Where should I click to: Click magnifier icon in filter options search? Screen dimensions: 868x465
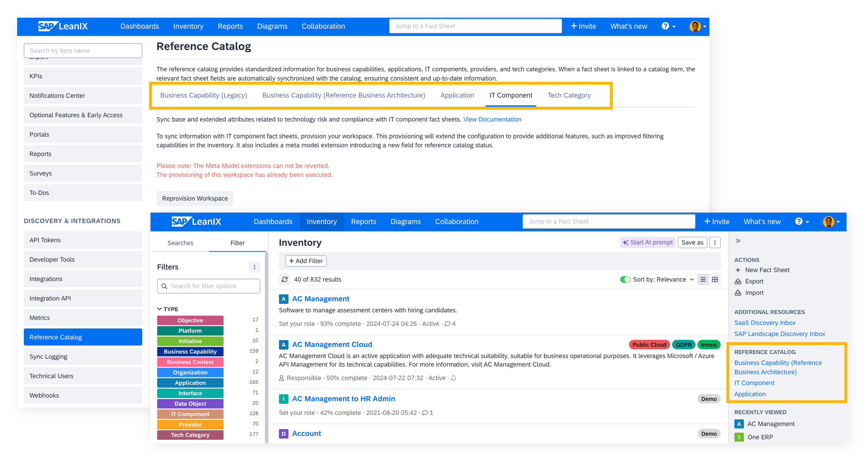[x=164, y=286]
